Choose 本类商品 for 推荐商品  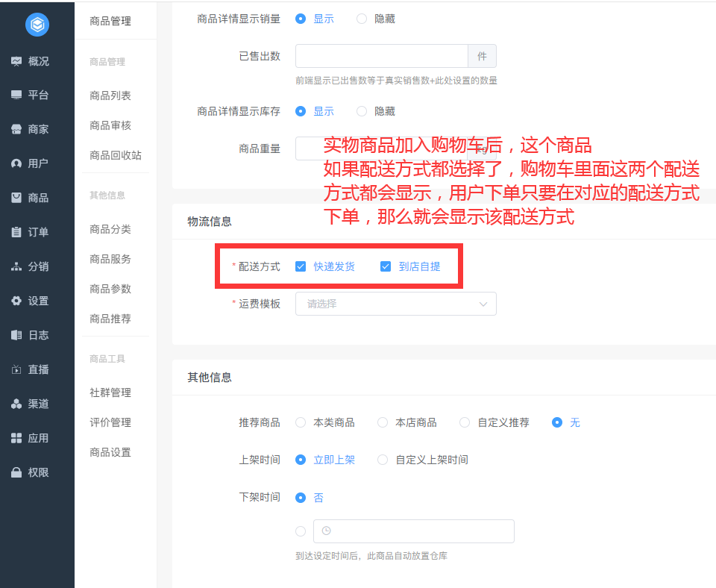pos(301,422)
